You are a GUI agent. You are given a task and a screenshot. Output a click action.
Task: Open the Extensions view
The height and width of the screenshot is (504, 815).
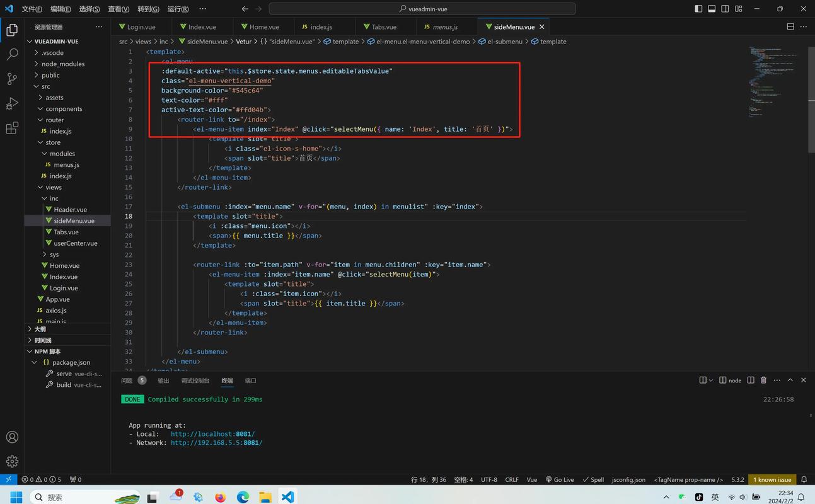(x=12, y=129)
